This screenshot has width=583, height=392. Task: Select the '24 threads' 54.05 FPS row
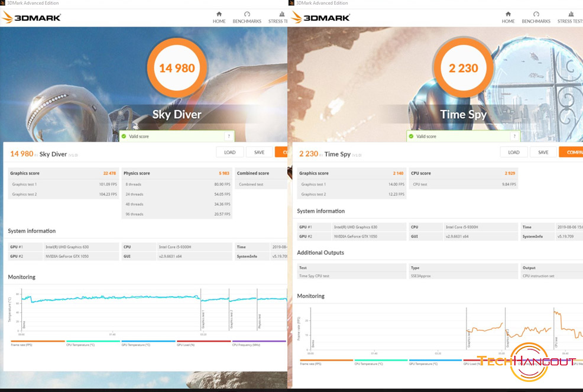point(177,194)
